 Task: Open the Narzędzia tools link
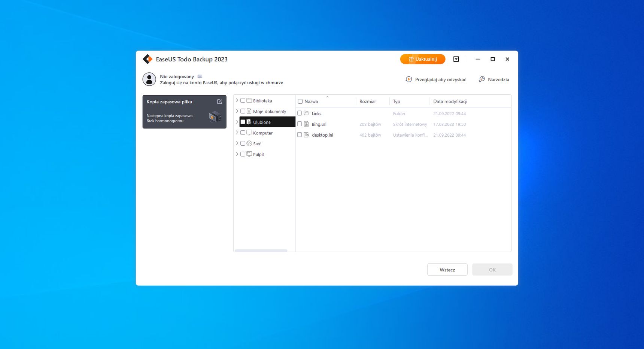[x=498, y=79]
